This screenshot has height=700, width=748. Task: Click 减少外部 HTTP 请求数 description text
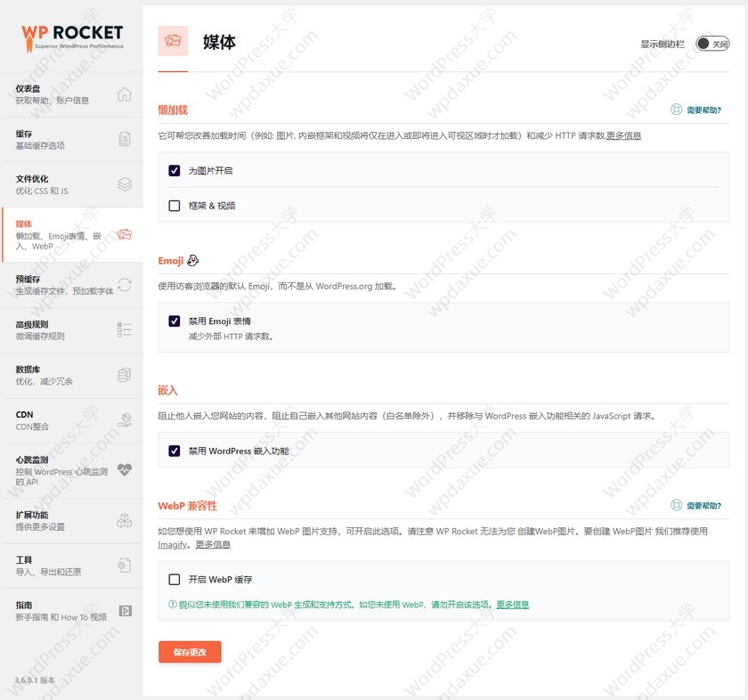click(x=231, y=337)
